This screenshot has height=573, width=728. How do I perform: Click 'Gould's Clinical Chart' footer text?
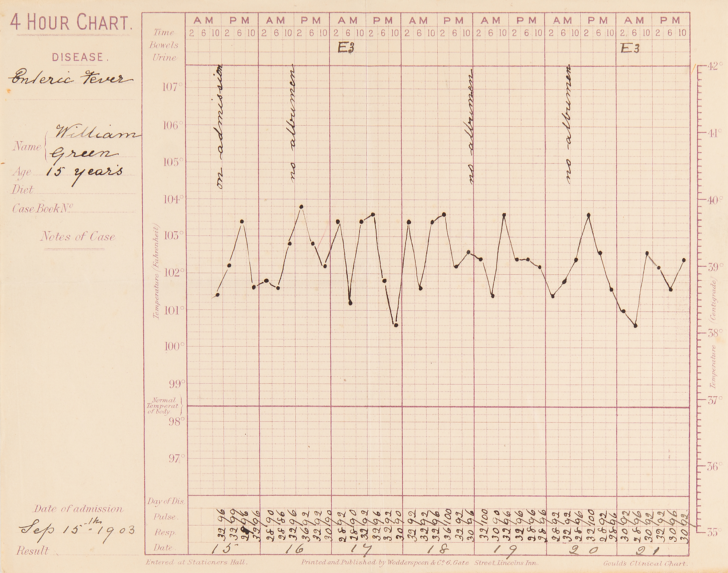[645, 563]
